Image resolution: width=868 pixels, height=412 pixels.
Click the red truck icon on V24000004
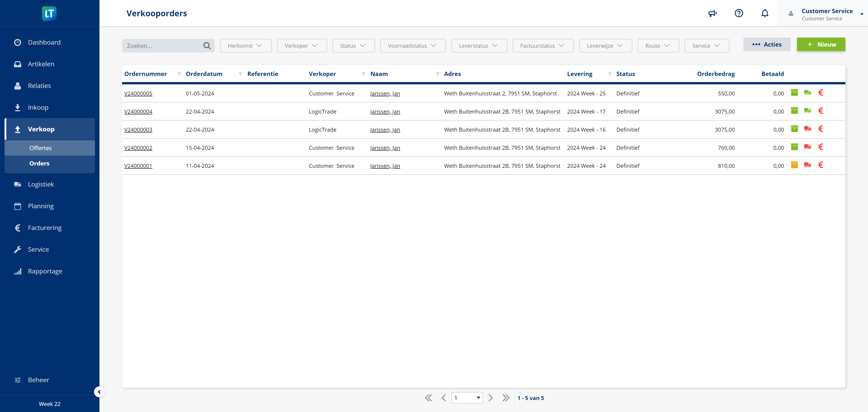(x=808, y=111)
